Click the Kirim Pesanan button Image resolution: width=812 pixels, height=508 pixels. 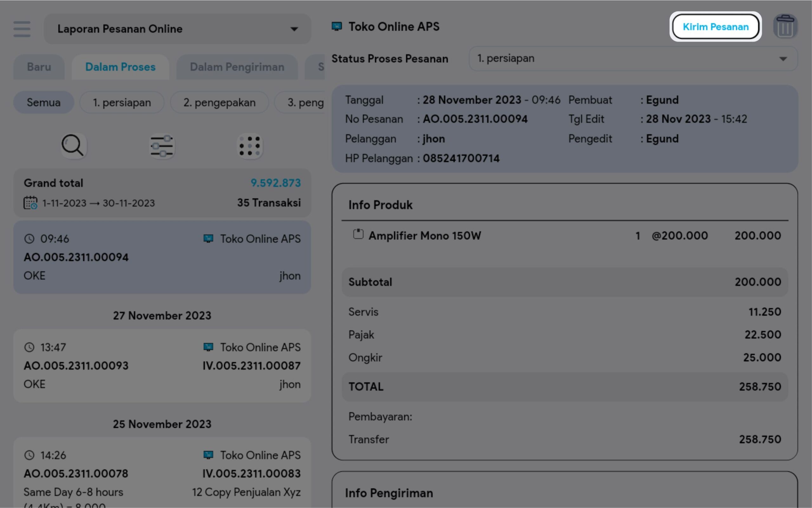click(x=716, y=27)
